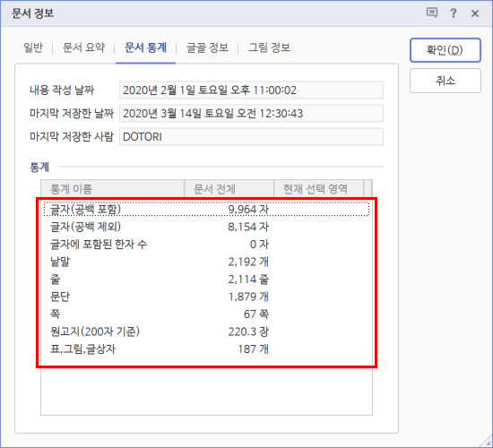Click the 8,154 자 value

point(248,227)
